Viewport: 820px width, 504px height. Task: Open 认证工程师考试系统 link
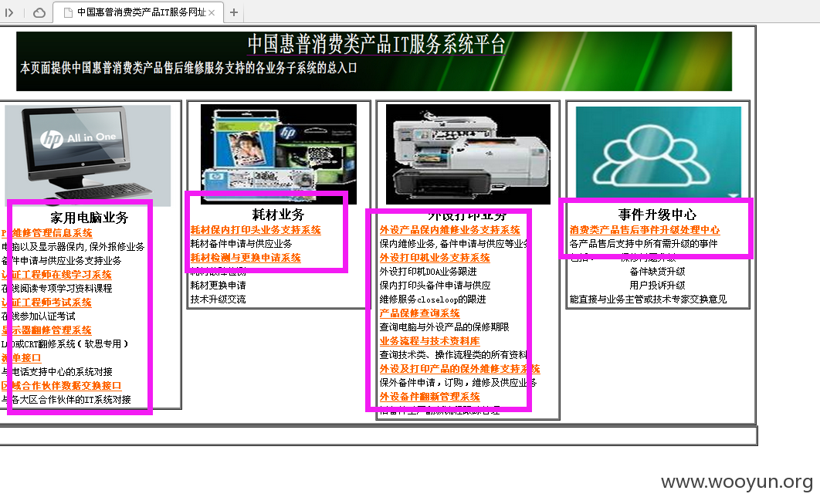click(x=46, y=303)
